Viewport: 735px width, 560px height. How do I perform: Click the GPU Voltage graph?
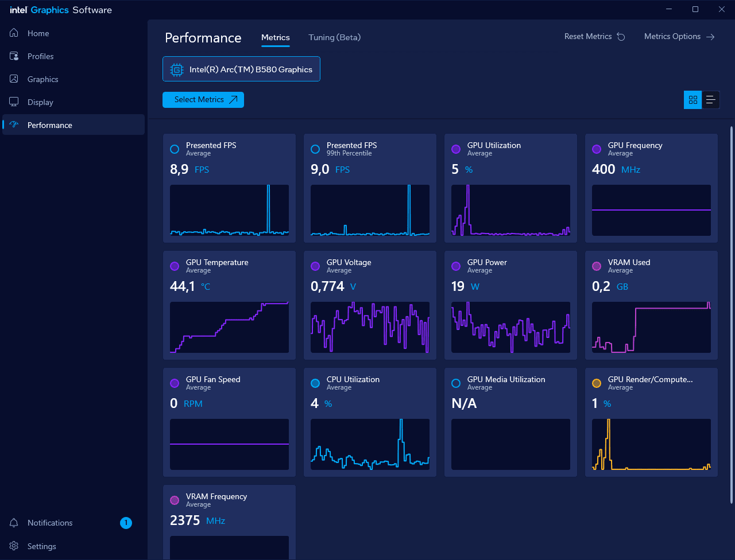tap(370, 327)
